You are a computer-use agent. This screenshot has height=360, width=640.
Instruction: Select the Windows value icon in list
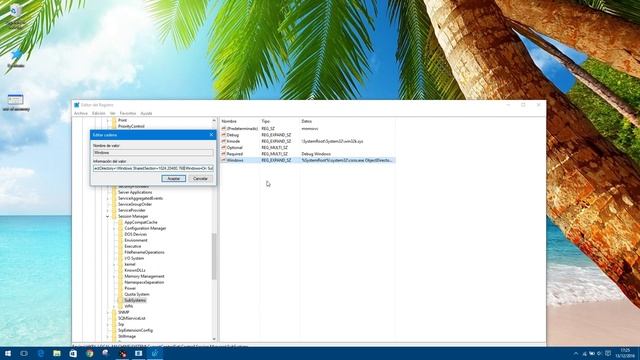pos(224,160)
